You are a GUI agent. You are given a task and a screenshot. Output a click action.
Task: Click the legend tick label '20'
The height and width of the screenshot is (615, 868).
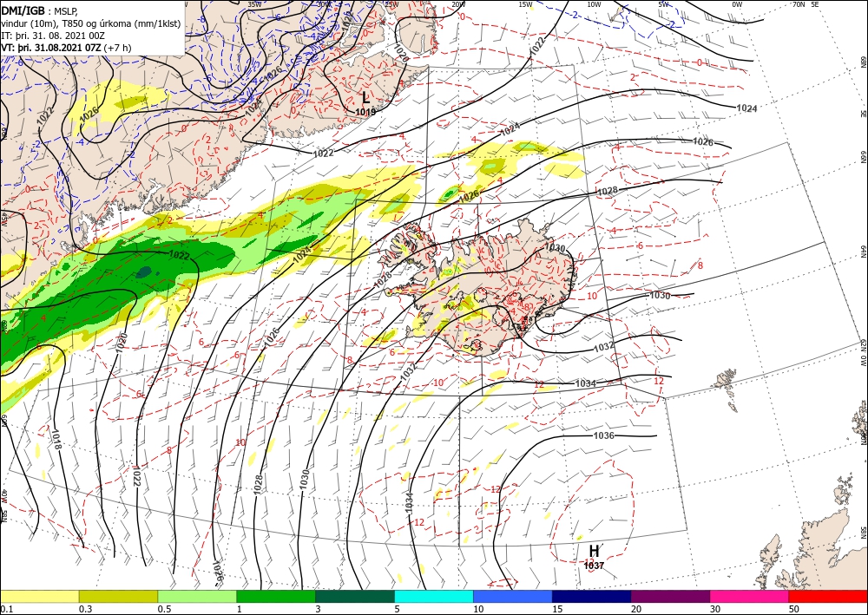pos(636,609)
